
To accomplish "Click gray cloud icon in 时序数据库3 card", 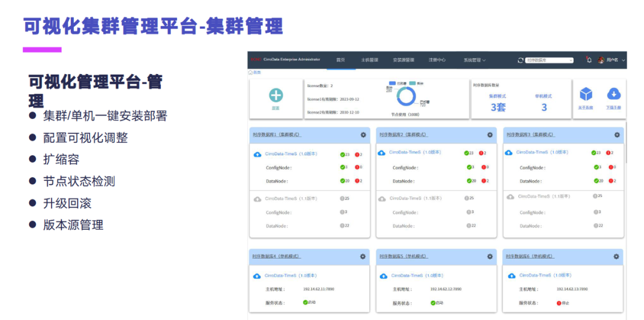I will pyautogui.click(x=510, y=197).
